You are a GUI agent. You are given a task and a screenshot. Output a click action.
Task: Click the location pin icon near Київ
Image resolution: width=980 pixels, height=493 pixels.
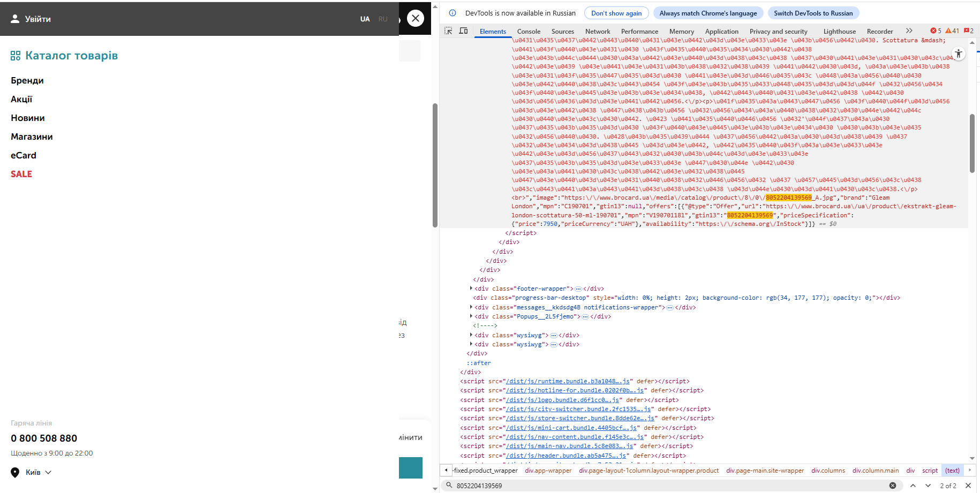(15, 472)
